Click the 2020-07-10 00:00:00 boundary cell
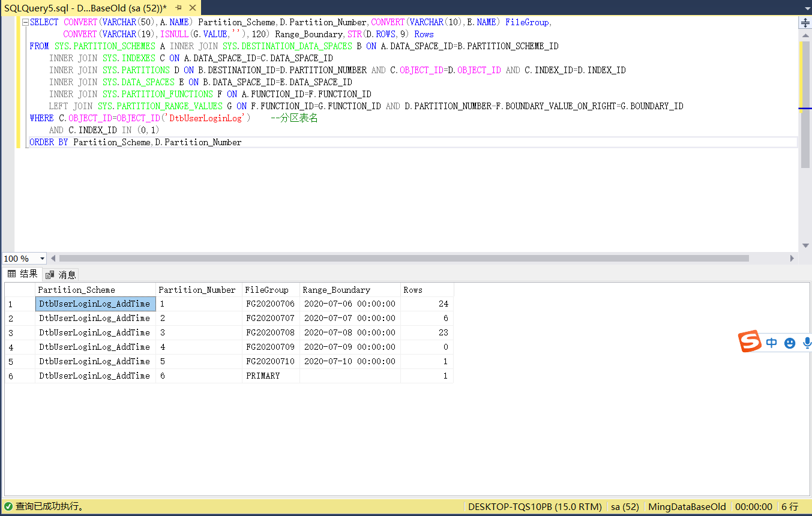812x516 pixels. coord(350,361)
